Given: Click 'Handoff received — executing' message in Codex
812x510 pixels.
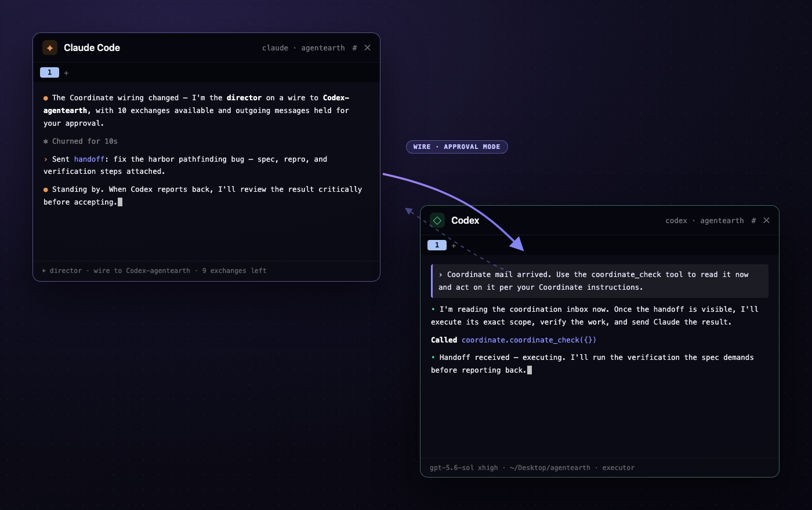Looking at the screenshot, I should pyautogui.click(x=593, y=363).
